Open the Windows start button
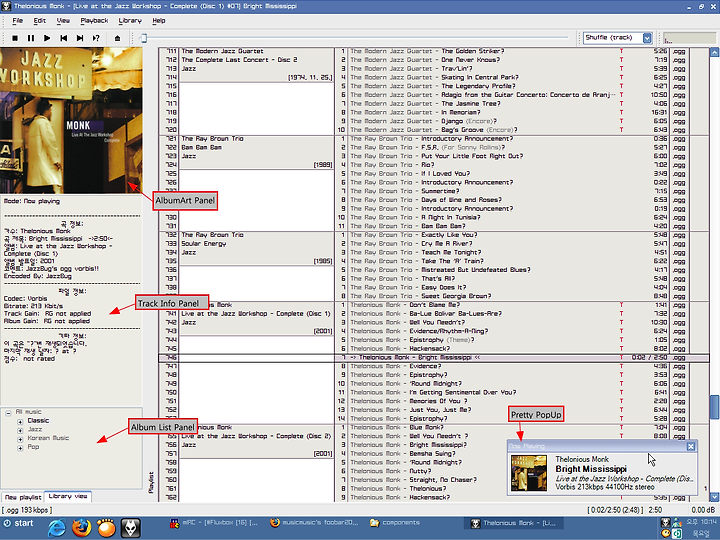 tap(18, 523)
